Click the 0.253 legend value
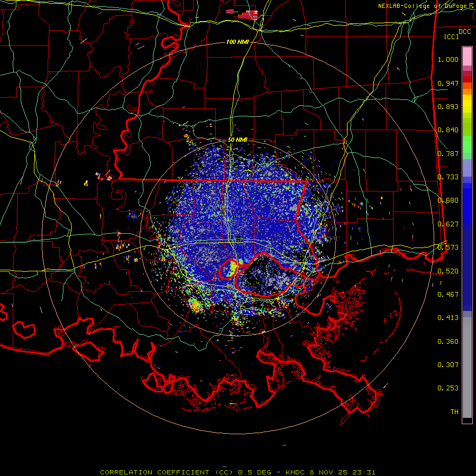Viewport: 476px width, 476px height. (x=448, y=388)
